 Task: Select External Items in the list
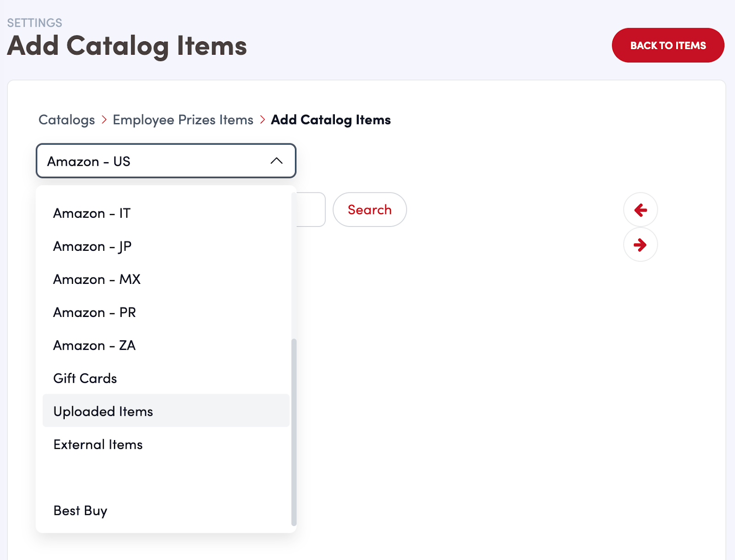[x=98, y=445]
